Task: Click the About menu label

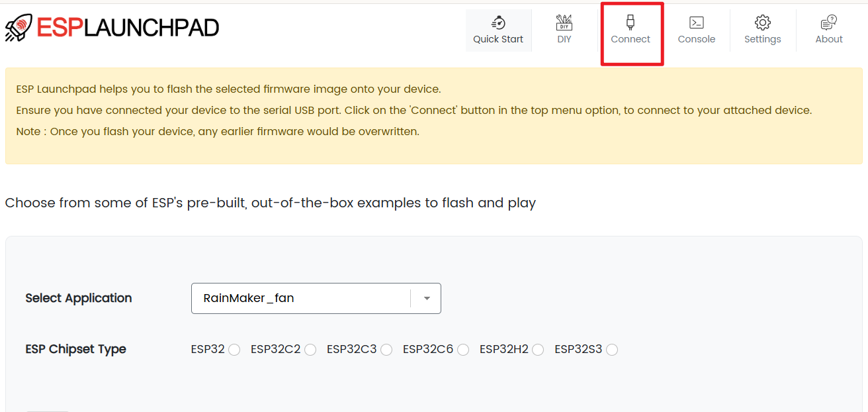Action: pos(829,39)
